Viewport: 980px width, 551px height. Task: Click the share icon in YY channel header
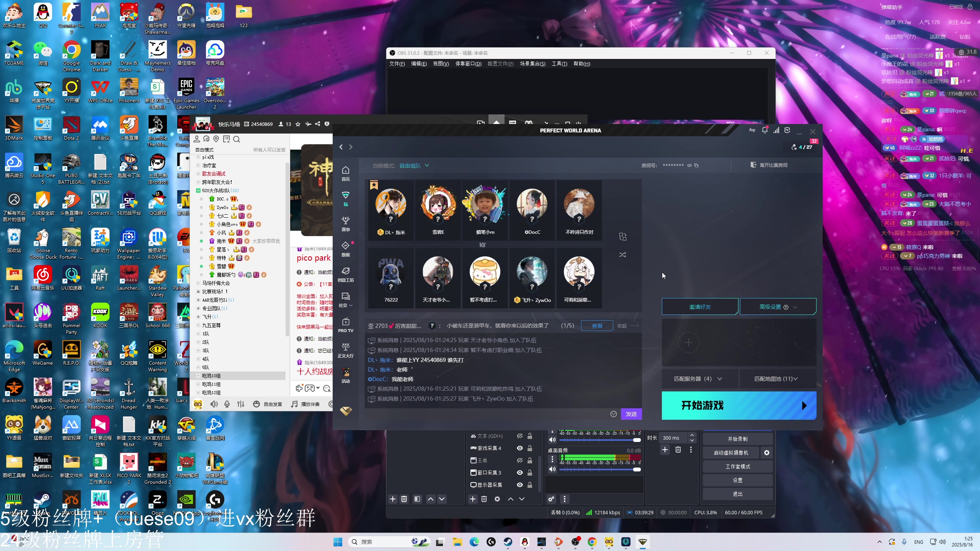(x=317, y=124)
